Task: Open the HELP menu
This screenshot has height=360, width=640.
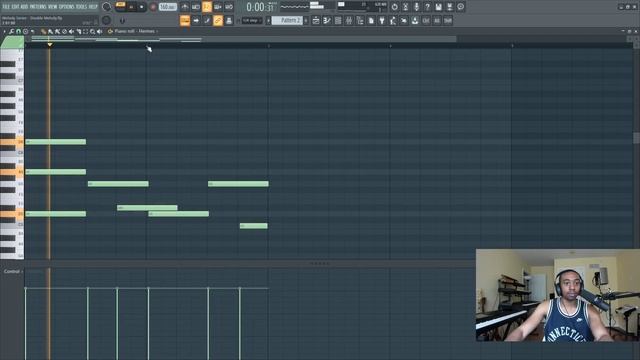Action: click(93, 7)
